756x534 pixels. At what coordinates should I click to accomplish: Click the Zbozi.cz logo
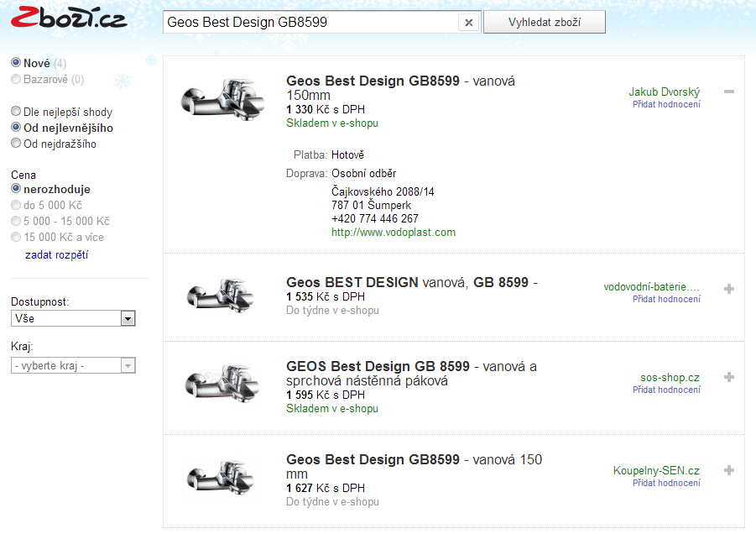[69, 18]
